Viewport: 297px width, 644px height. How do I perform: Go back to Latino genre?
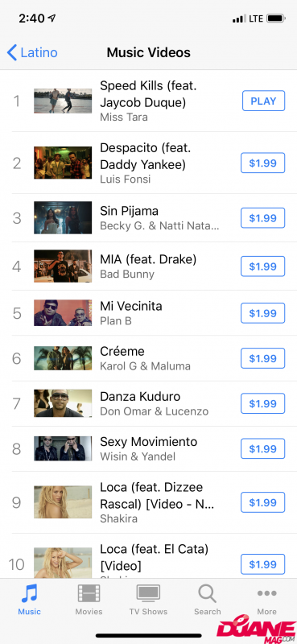[x=32, y=52]
